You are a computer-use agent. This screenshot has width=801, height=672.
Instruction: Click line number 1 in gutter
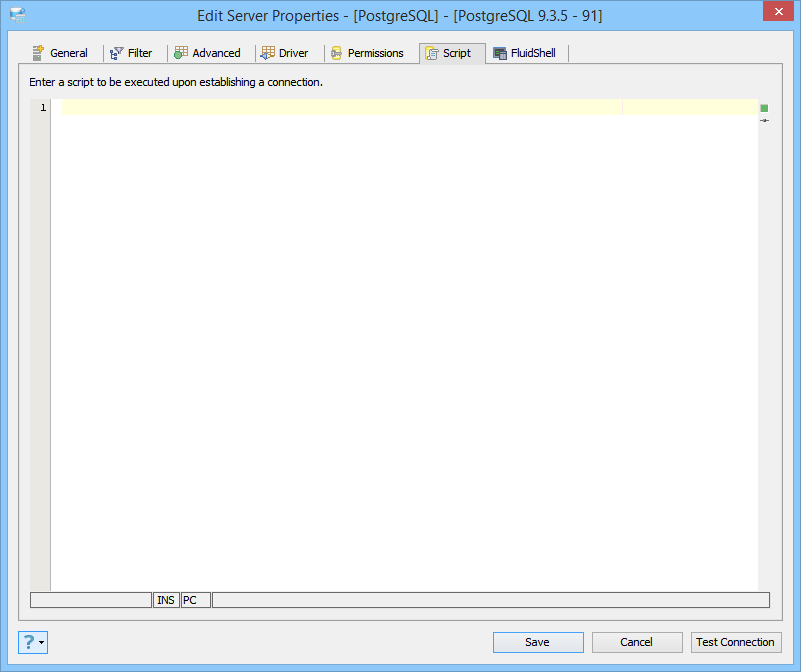point(43,107)
